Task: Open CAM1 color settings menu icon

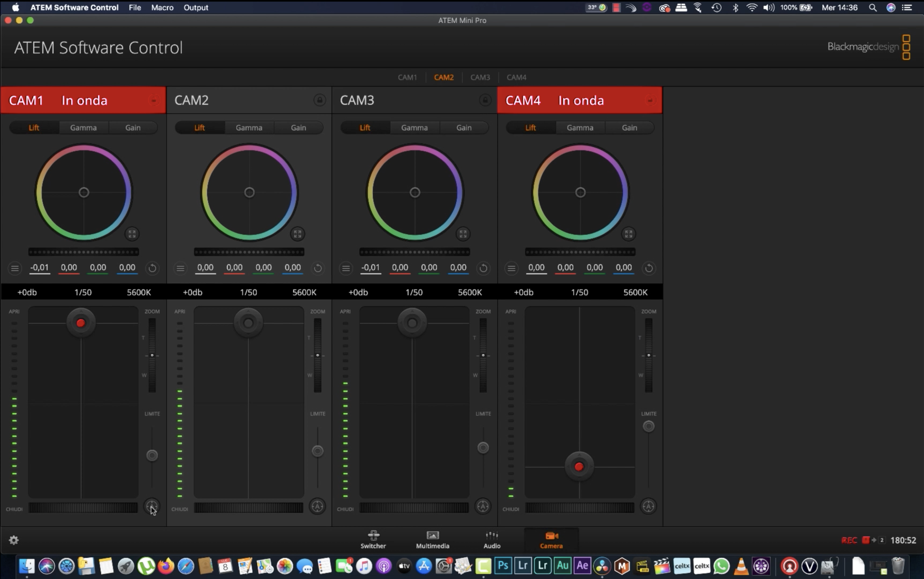Action: 15,268
